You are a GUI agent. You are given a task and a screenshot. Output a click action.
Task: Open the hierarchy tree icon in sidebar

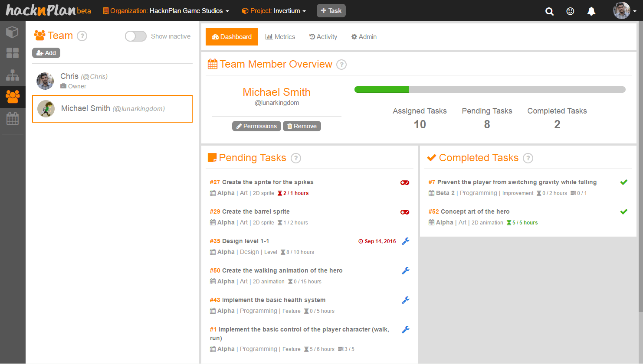pyautogui.click(x=13, y=75)
